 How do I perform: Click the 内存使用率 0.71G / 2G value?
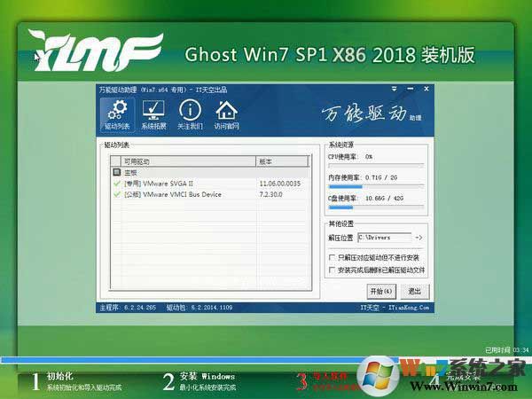tap(381, 177)
